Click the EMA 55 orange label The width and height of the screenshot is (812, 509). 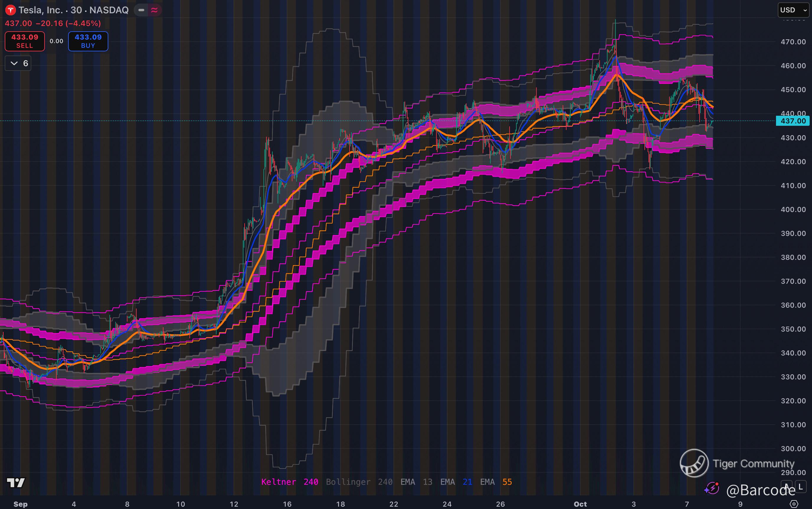(x=496, y=482)
